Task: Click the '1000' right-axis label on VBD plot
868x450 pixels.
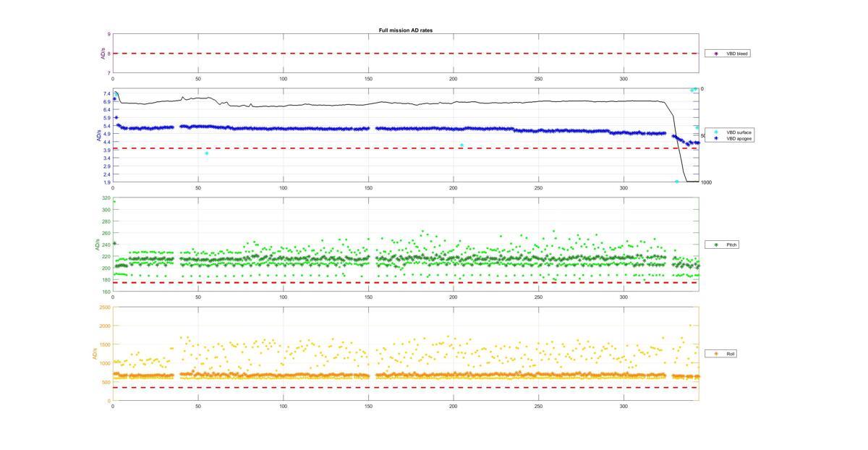Action: 706,182
